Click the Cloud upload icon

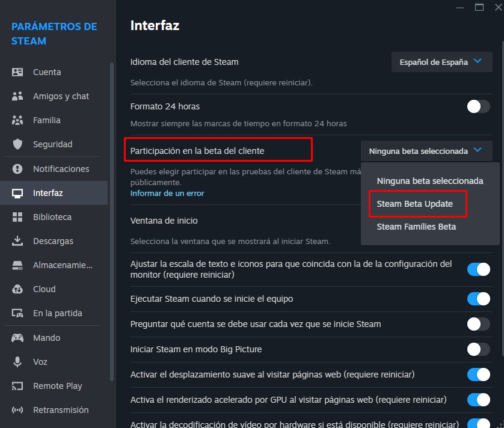17,289
